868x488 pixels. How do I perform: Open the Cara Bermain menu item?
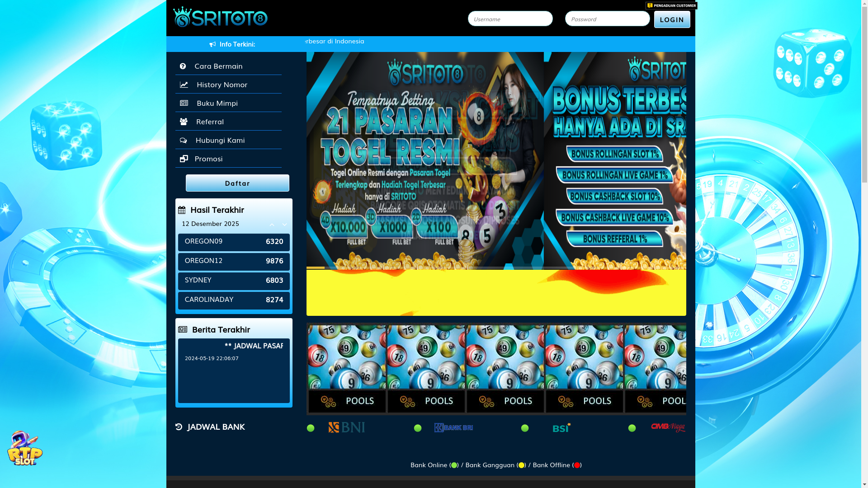228,66
